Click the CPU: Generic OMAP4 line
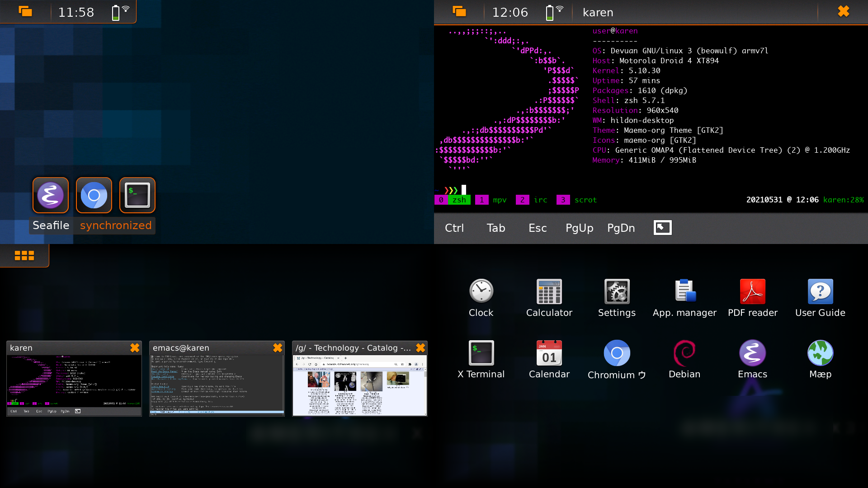868x488 pixels. pyautogui.click(x=722, y=150)
